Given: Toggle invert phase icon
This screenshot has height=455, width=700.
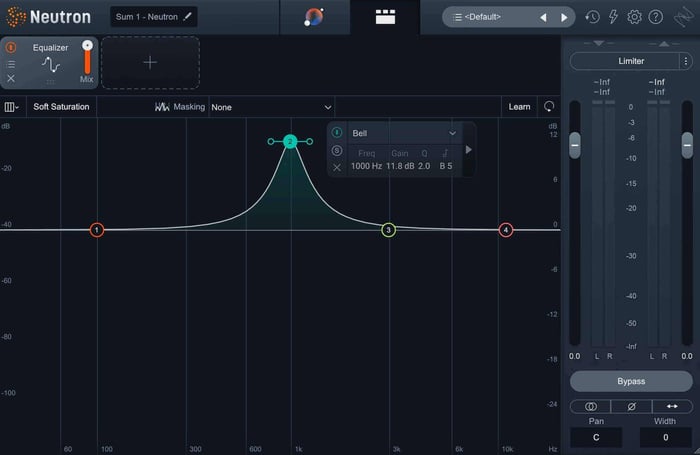Looking at the screenshot, I should (x=631, y=406).
